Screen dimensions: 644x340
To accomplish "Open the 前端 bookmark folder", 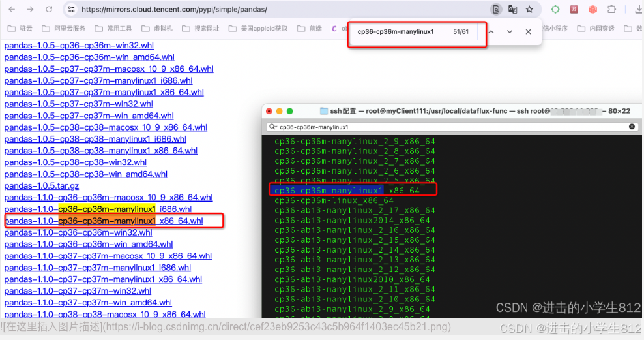I will point(309,28).
